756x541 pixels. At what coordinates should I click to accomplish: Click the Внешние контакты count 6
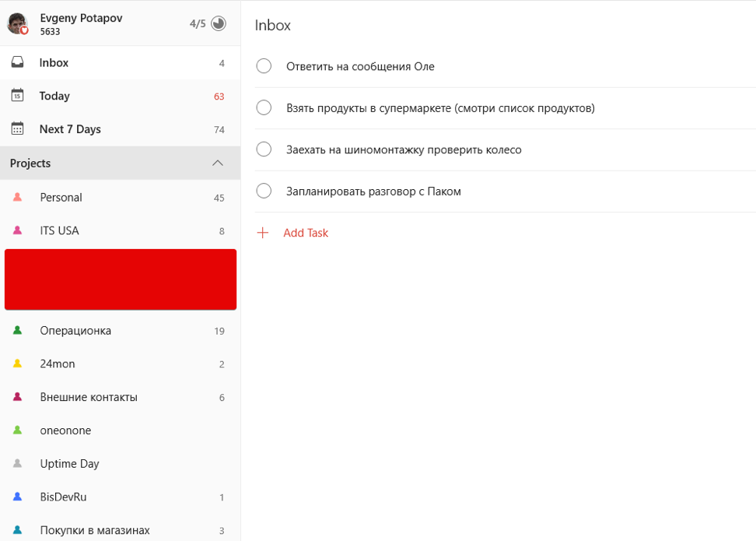222,398
